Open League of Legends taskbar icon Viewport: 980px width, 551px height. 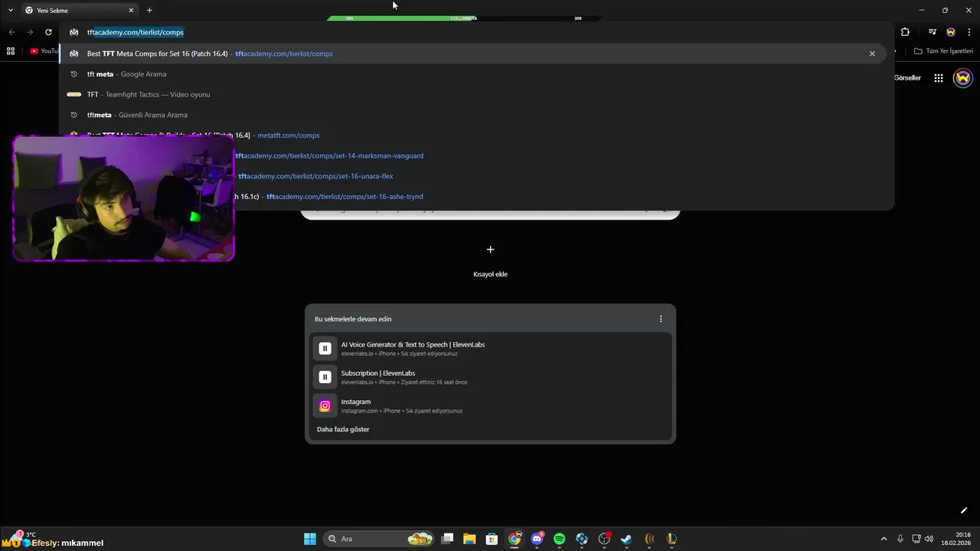pyautogui.click(x=671, y=539)
